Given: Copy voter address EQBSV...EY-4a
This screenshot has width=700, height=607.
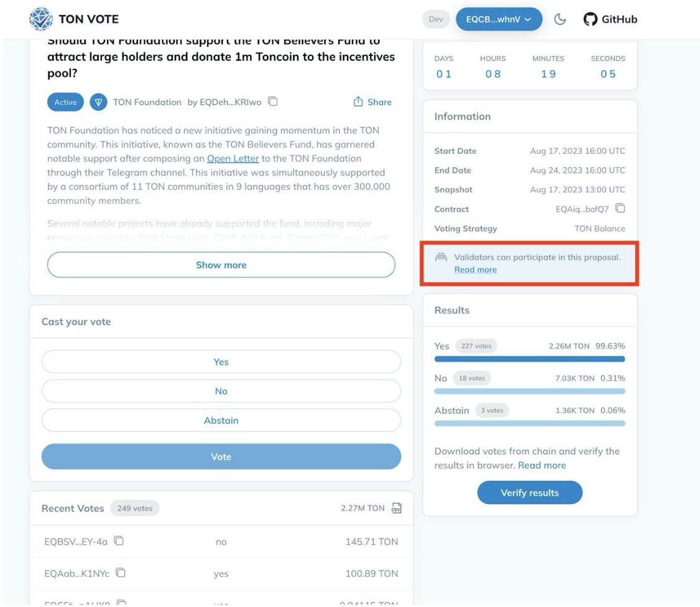Looking at the screenshot, I should point(119,541).
